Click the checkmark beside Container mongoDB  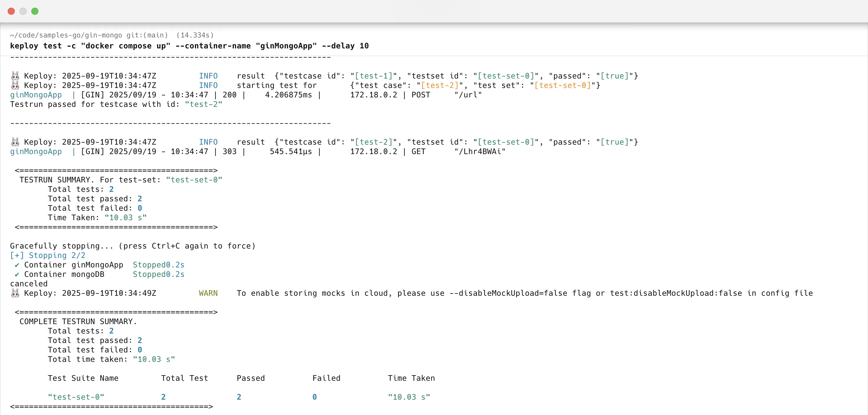[x=17, y=274]
